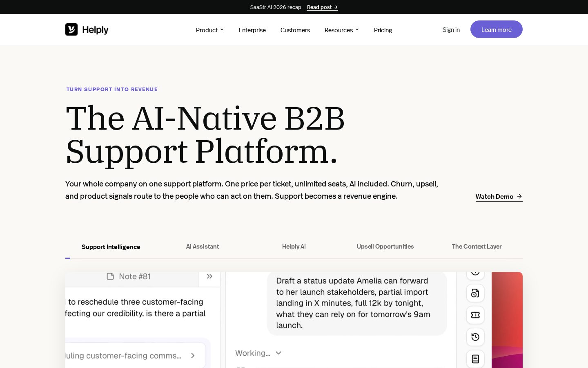Click the Helply logo icon
Image resolution: width=588 pixels, height=368 pixels.
pos(71,29)
